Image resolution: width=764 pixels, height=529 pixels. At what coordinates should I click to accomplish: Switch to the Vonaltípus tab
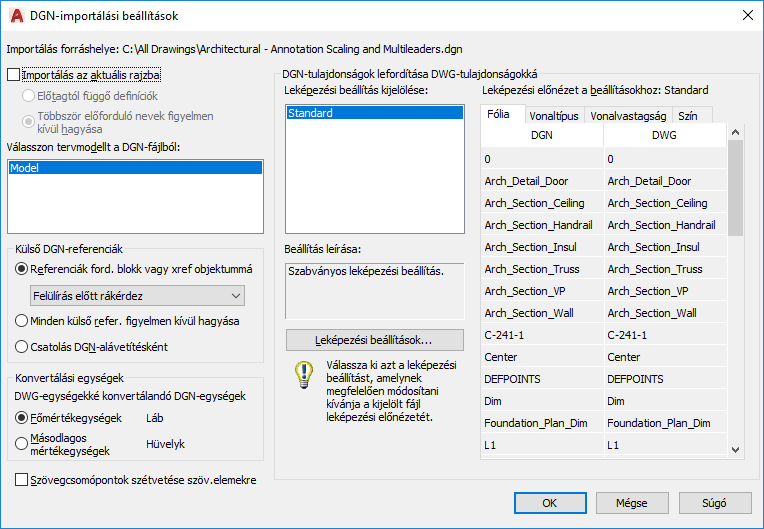point(554,116)
